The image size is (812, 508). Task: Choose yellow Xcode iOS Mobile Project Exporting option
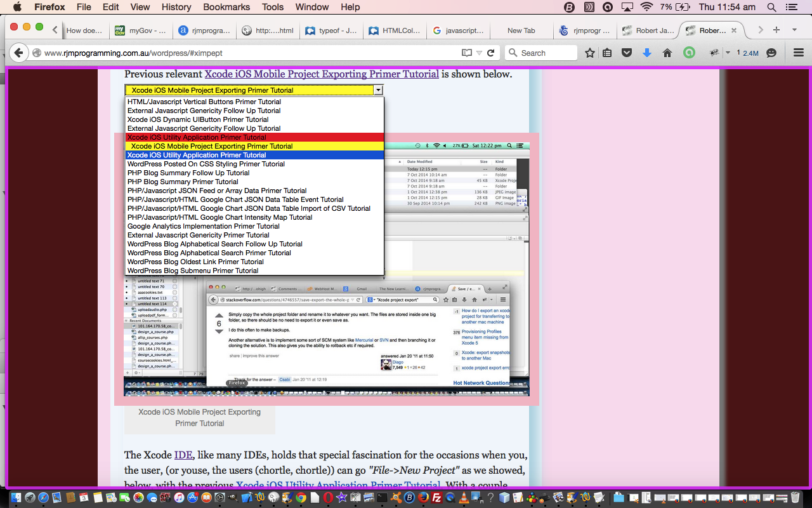[x=254, y=146]
